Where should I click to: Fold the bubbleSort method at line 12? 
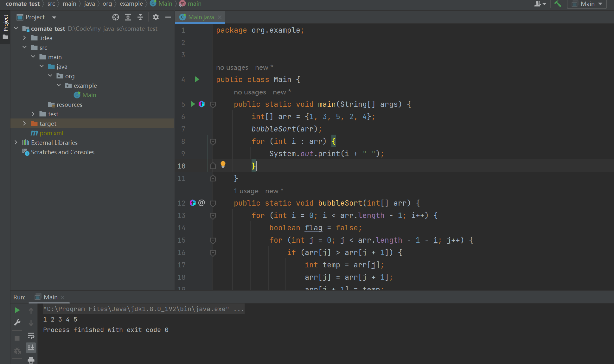click(x=213, y=203)
